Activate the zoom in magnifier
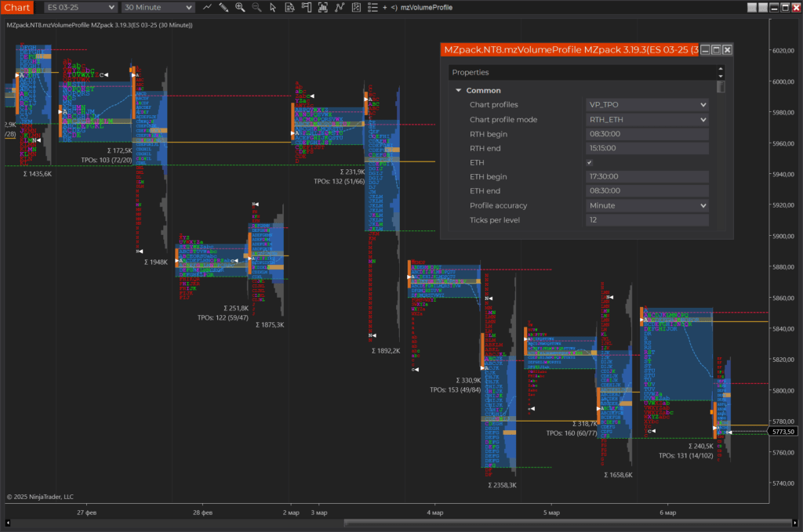 coord(240,7)
